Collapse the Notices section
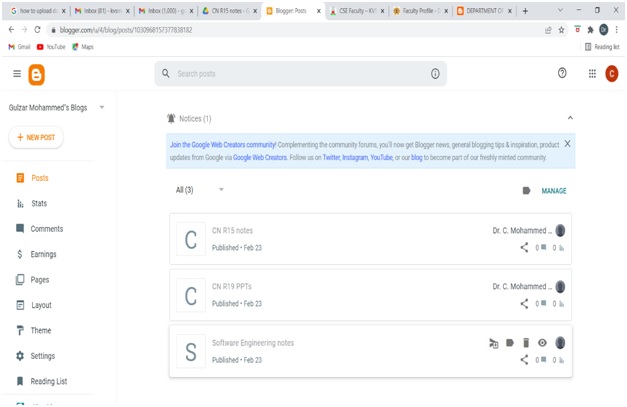The image size is (627, 407). coord(570,118)
